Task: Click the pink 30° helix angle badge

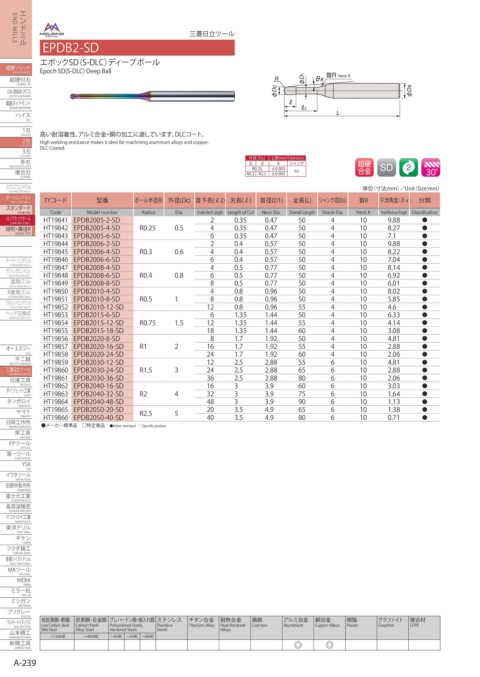Action: point(431,168)
